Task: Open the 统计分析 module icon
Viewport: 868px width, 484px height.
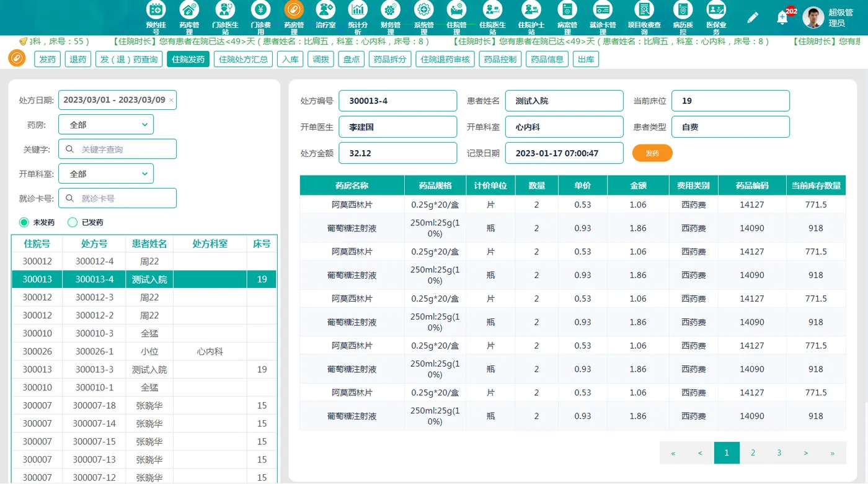Action: click(358, 10)
